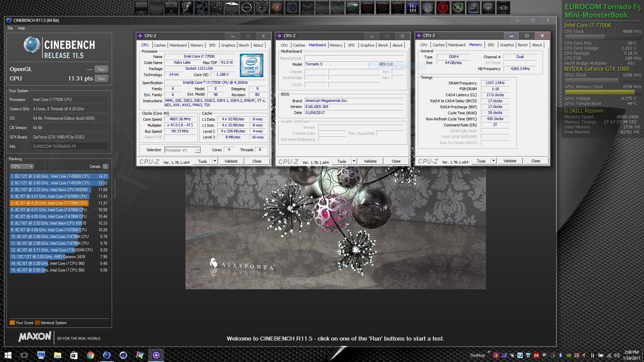The image size is (644, 362).
Task: Open About tab in Memory CPU-Z window
Action: (x=537, y=45)
